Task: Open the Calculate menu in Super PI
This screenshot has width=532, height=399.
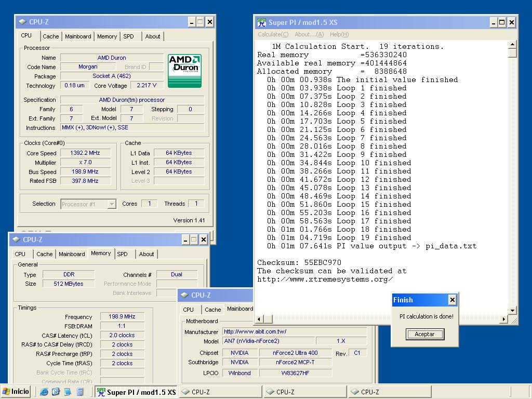Action: coord(273,34)
